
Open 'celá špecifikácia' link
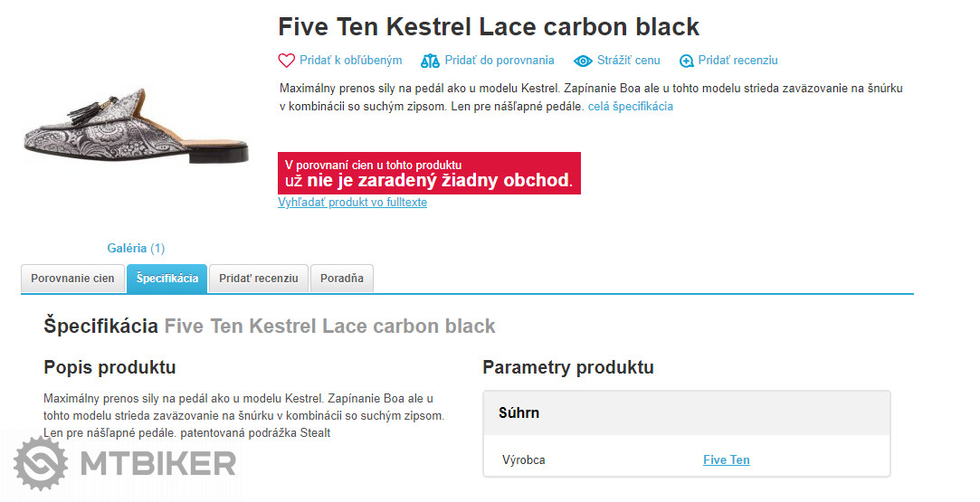tap(630, 106)
